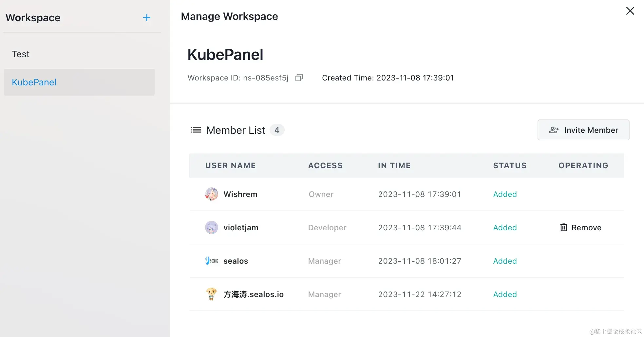Image resolution: width=644 pixels, height=337 pixels.
Task: Click the Wishrem user name
Action: coord(240,194)
